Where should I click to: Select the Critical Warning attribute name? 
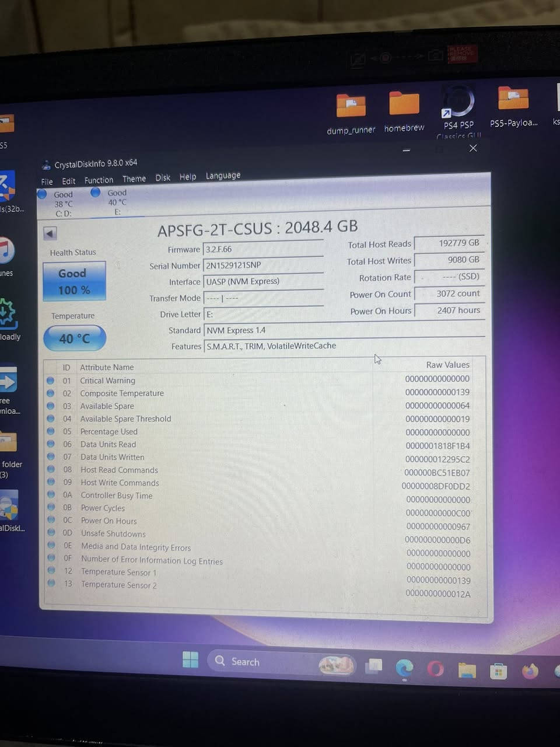coord(107,381)
